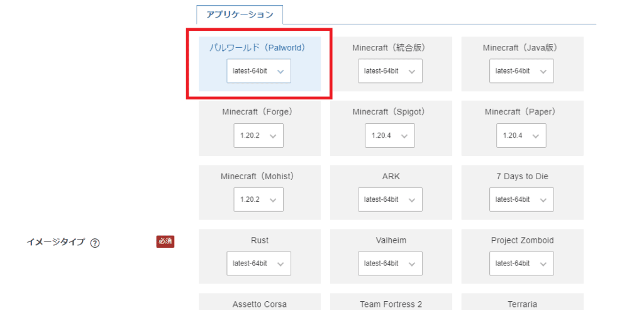Image resolution: width=644 pixels, height=310 pixels.
Task: Open the Minecraft（統合版） version dropdown
Action: pos(390,71)
